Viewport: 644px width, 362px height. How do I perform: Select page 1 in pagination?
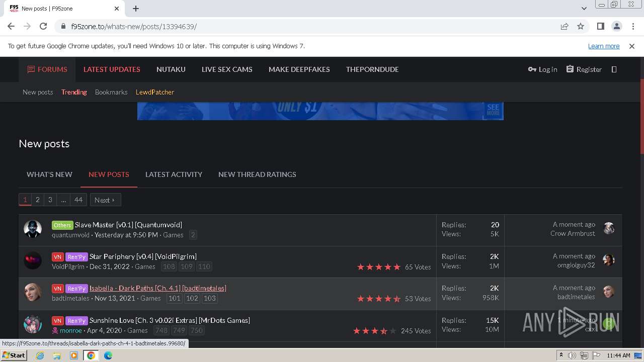(25, 200)
